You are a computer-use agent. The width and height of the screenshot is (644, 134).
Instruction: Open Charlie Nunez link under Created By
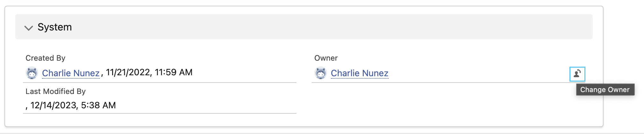click(x=71, y=73)
